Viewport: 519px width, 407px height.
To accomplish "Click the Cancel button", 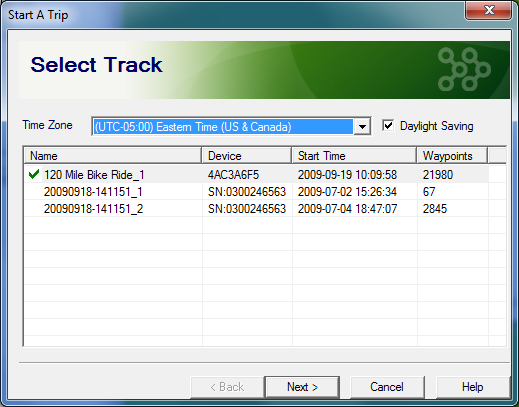I will tap(387, 387).
